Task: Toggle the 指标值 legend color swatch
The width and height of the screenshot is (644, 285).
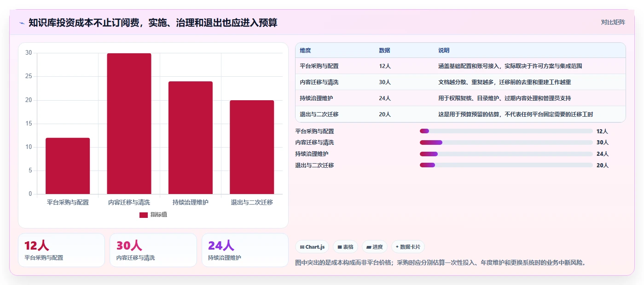Action: [144, 215]
